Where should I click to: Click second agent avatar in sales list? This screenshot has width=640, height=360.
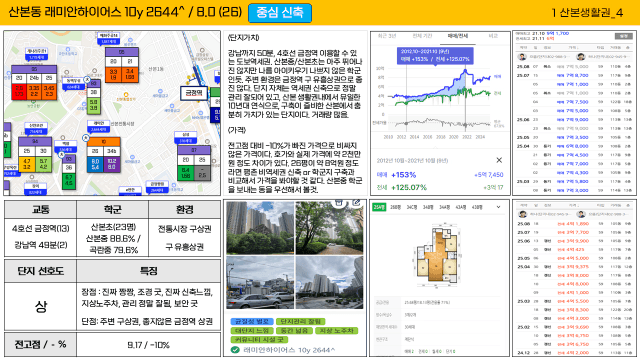(x=581, y=57)
